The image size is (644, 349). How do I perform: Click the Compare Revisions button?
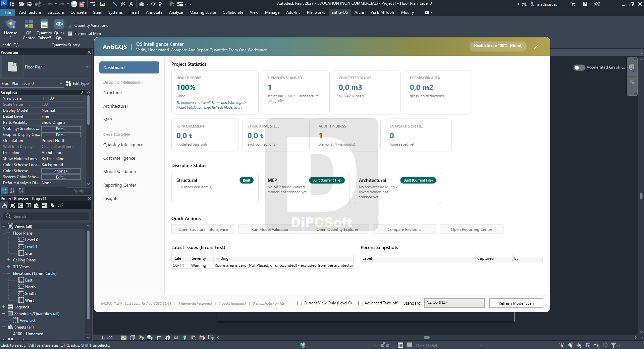coord(405,230)
